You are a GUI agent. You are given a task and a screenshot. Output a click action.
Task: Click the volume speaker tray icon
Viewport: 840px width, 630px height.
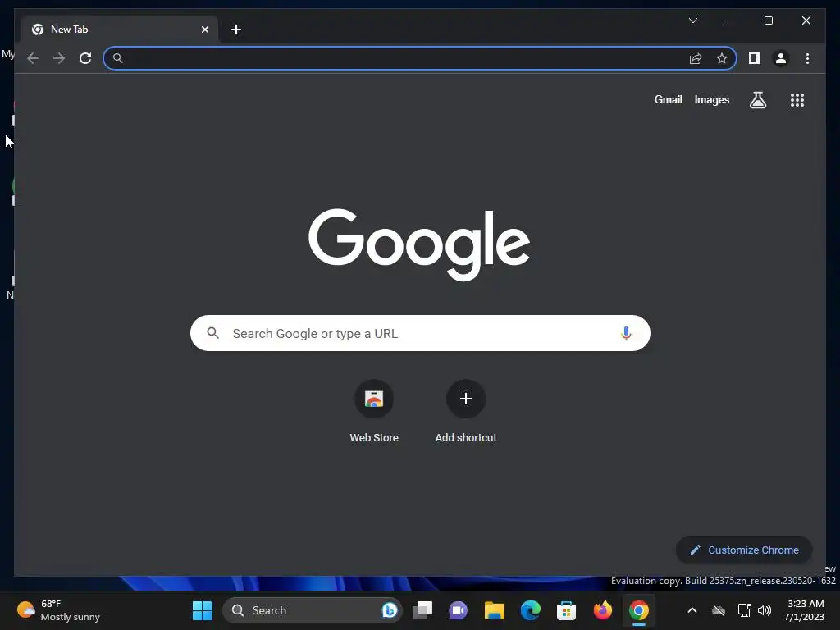765,610
